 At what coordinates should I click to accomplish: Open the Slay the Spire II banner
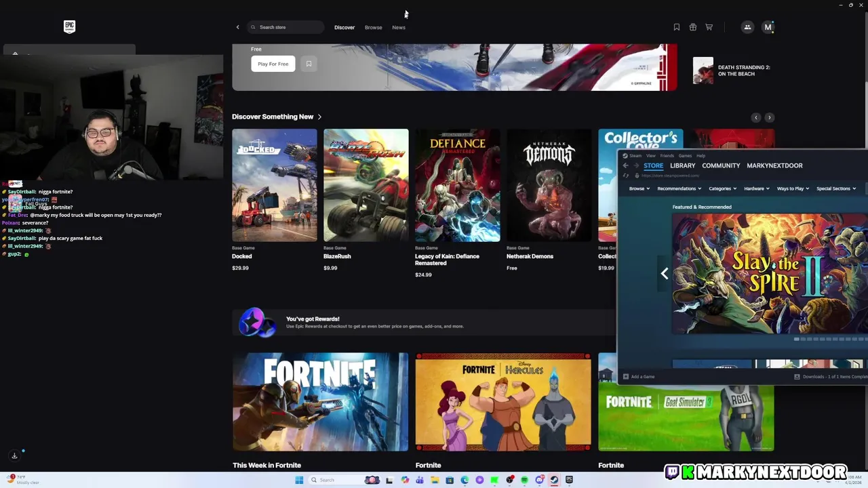[770, 274]
